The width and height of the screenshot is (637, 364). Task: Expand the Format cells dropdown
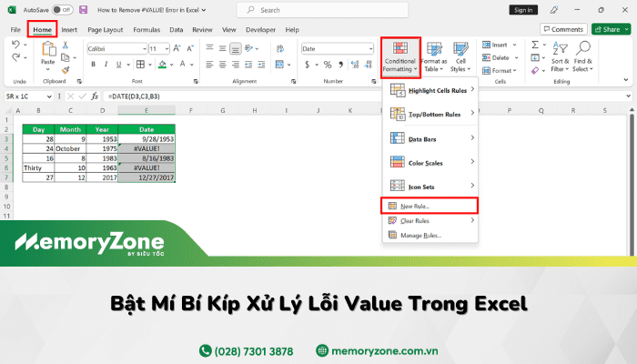click(515, 70)
